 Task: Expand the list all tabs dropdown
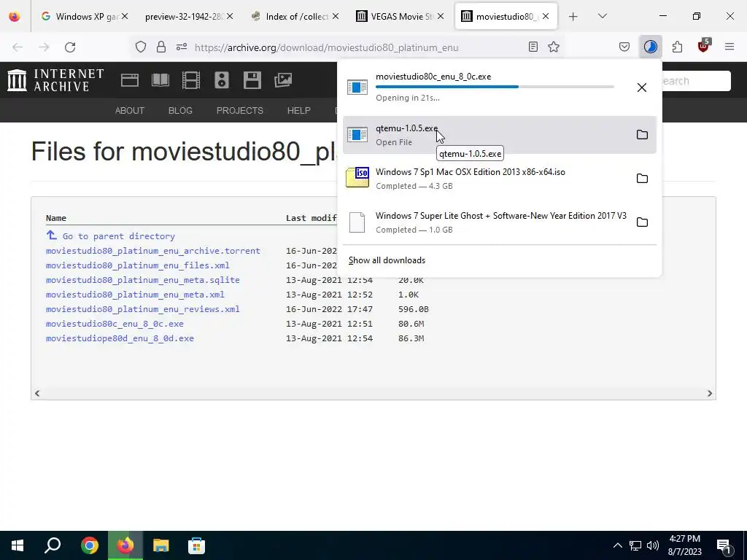602,16
